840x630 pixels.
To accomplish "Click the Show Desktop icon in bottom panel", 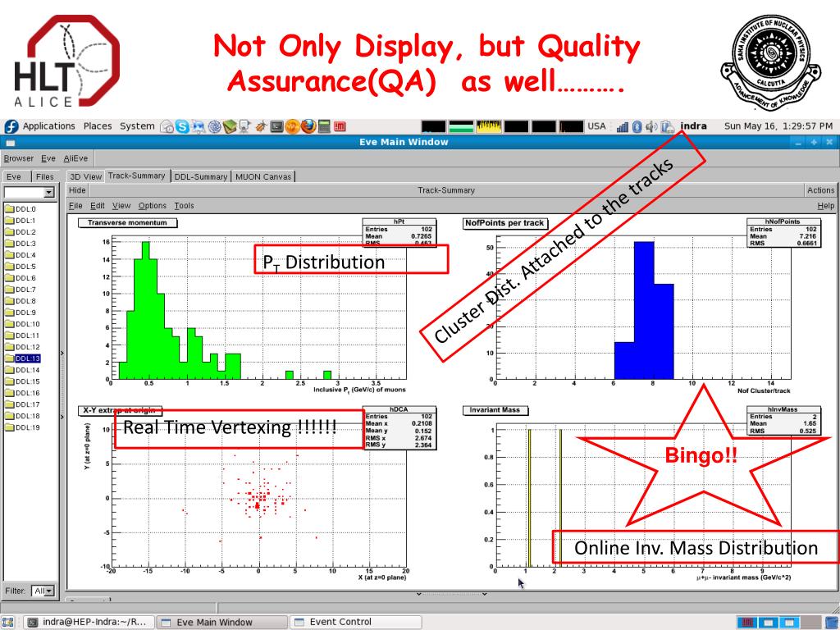I will point(7,623).
